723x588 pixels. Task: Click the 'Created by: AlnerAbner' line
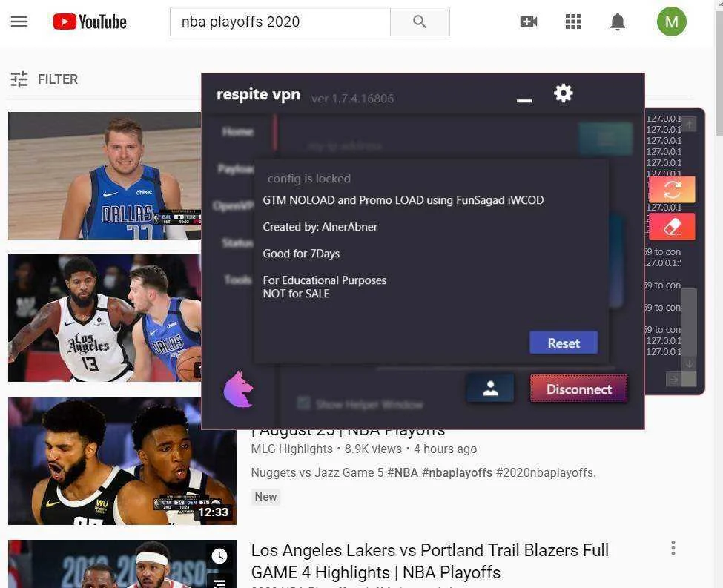point(320,227)
